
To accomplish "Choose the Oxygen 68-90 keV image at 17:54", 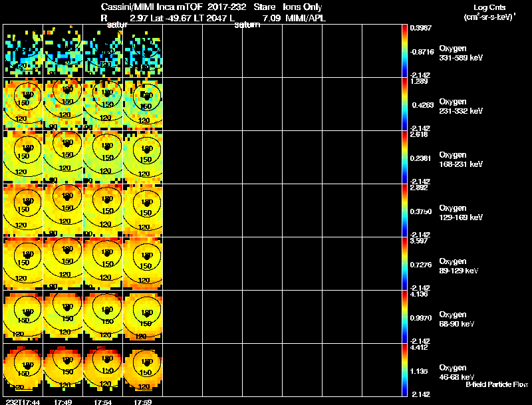I will click(x=103, y=317).
